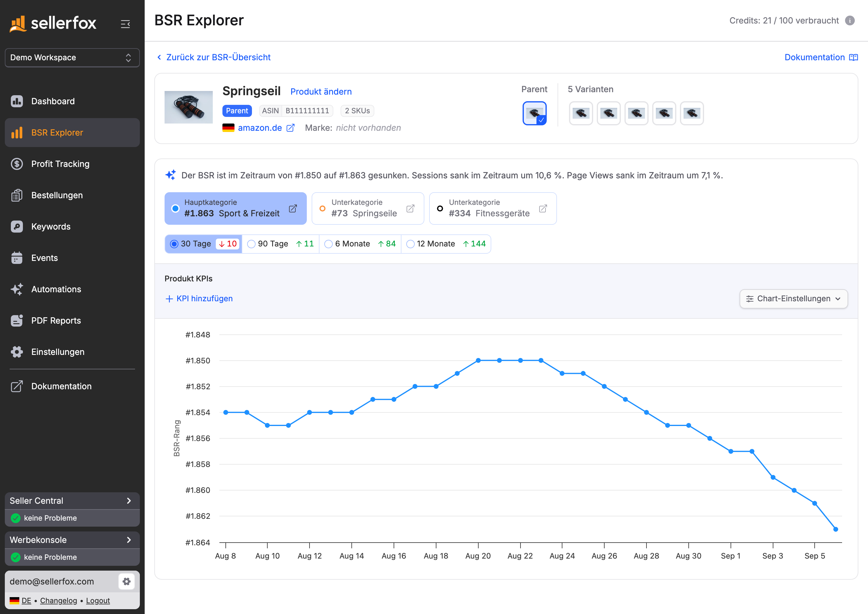
Task: Open the Chart-Einstellungen dropdown
Action: click(x=794, y=299)
